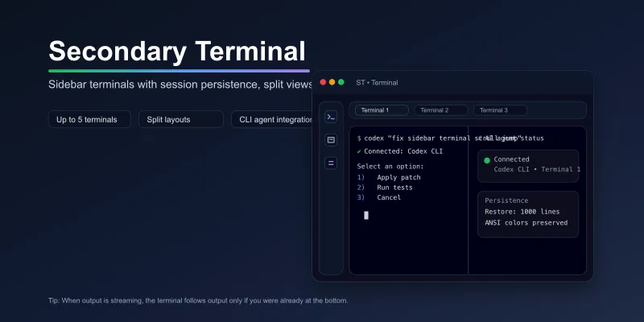644x322 pixels.
Task: Click the ANSI colors preserved text
Action: [526, 223]
